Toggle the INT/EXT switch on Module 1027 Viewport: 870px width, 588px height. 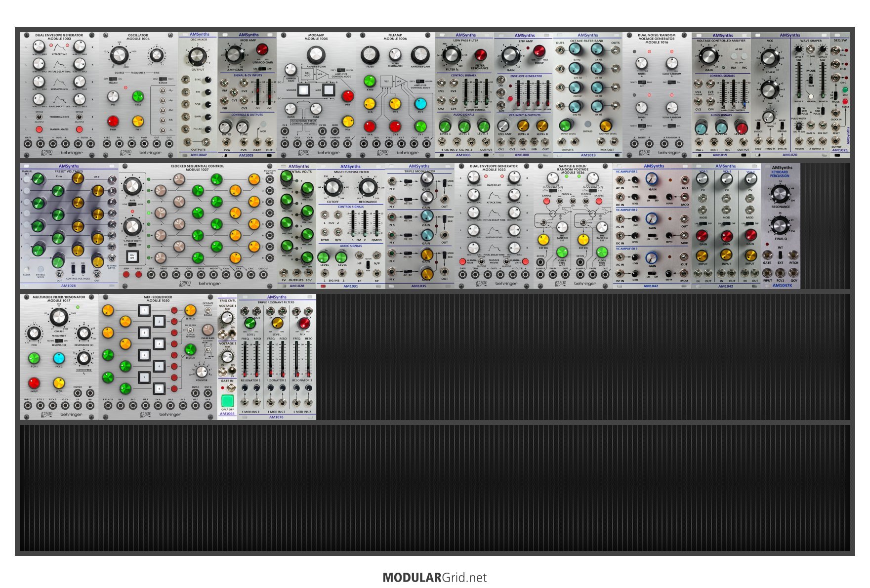(132, 244)
